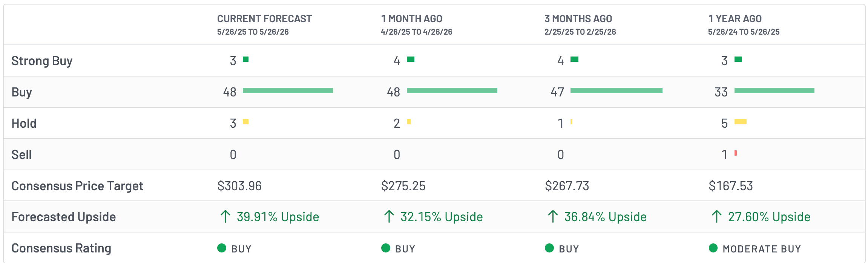Select the date range 2/25/25 to 2/25/26
This screenshot has height=263, width=868.
[x=580, y=32]
